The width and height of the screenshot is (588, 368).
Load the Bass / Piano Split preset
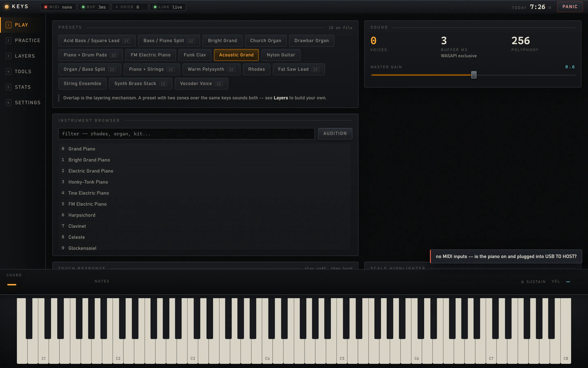[169, 41]
